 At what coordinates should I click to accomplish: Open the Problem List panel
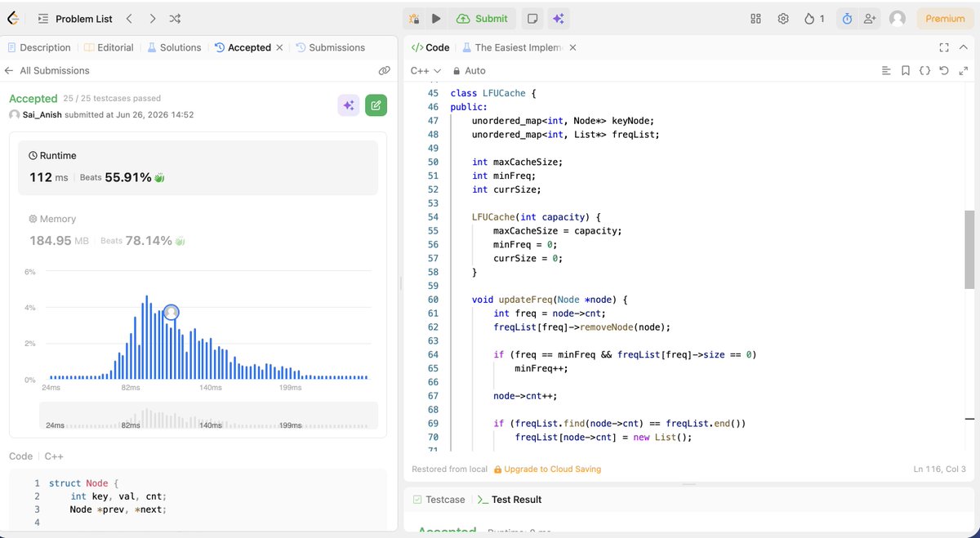tap(75, 18)
